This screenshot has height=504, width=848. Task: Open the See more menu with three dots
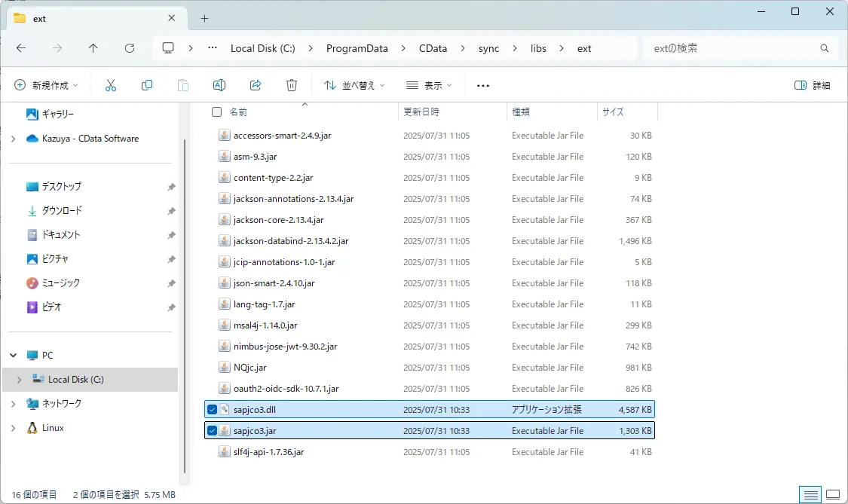[x=482, y=85]
